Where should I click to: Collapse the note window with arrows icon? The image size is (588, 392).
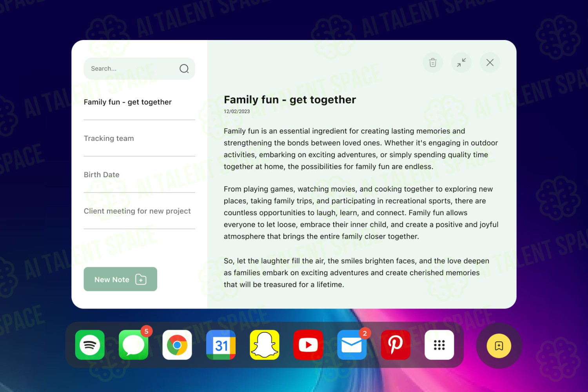click(461, 62)
